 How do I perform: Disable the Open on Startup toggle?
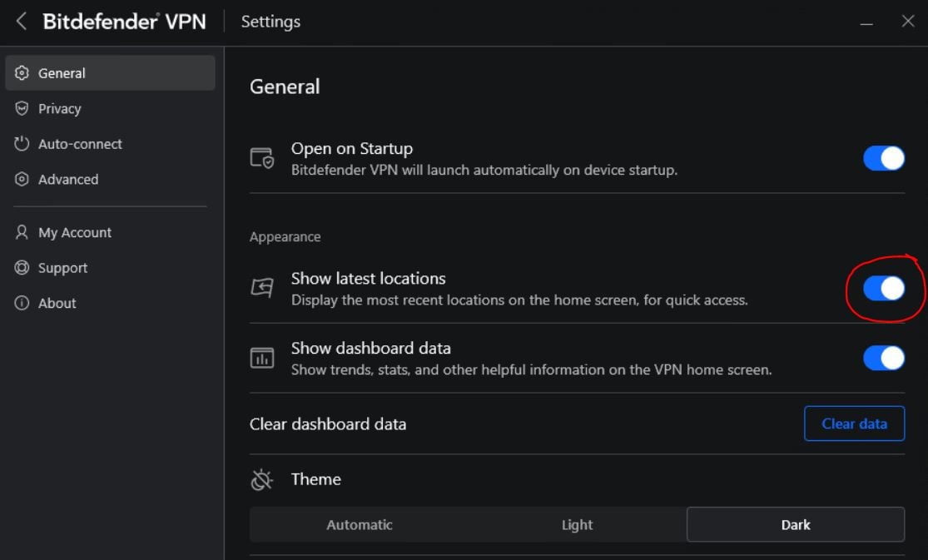tap(883, 158)
